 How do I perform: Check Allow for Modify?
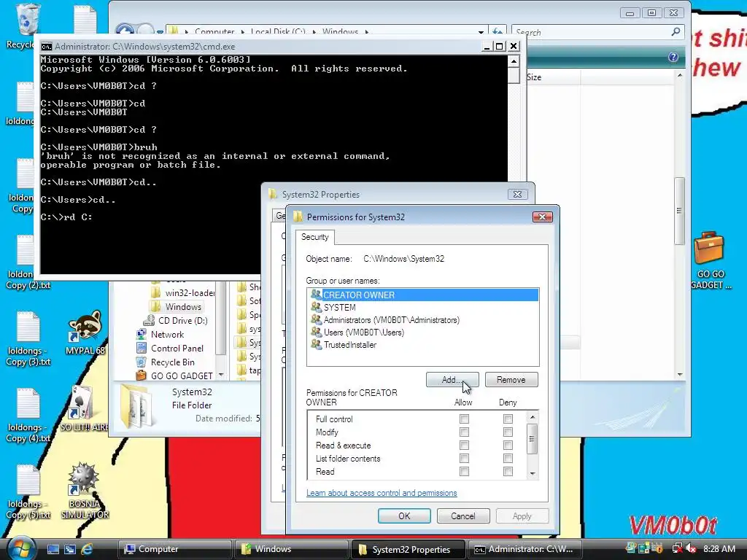(463, 432)
